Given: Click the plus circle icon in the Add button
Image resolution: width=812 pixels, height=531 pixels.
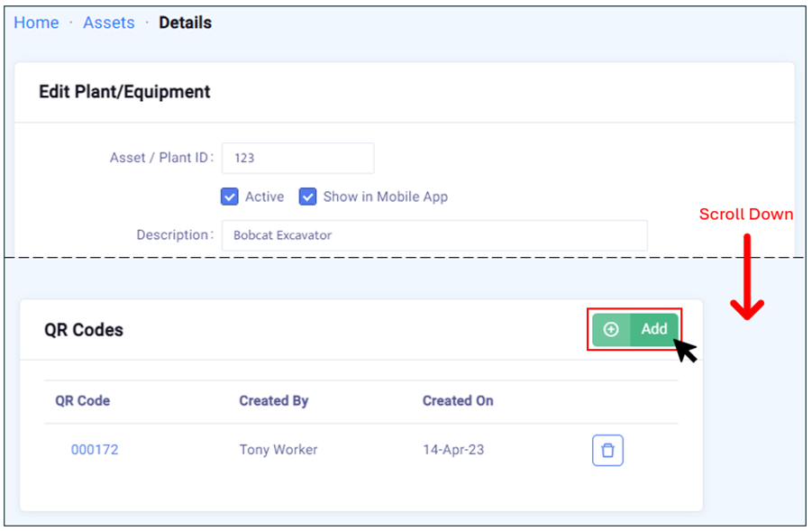Looking at the screenshot, I should point(611,329).
